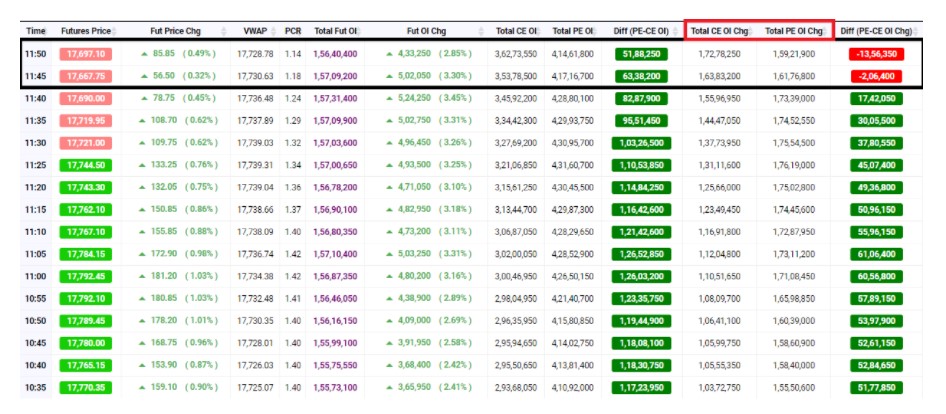The height and width of the screenshot is (414, 946).
Task: Click the up arrow next to 4,33,250 OI change
Action: (x=399, y=53)
